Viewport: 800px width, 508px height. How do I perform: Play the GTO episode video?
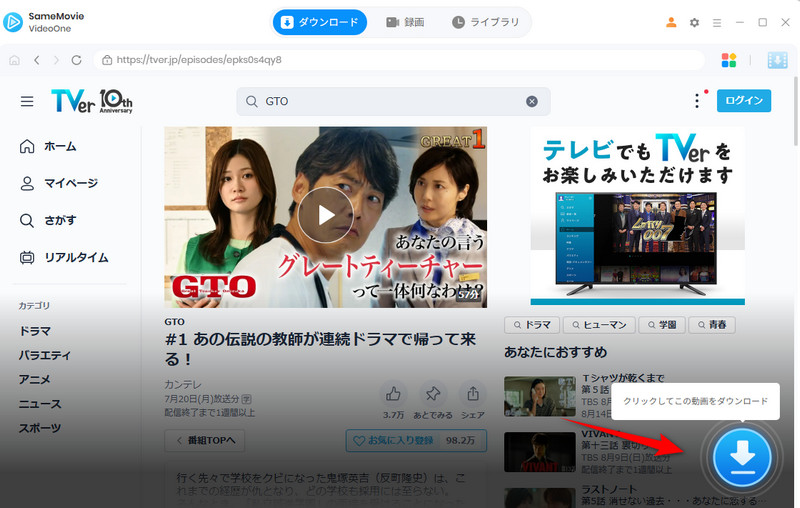(326, 215)
